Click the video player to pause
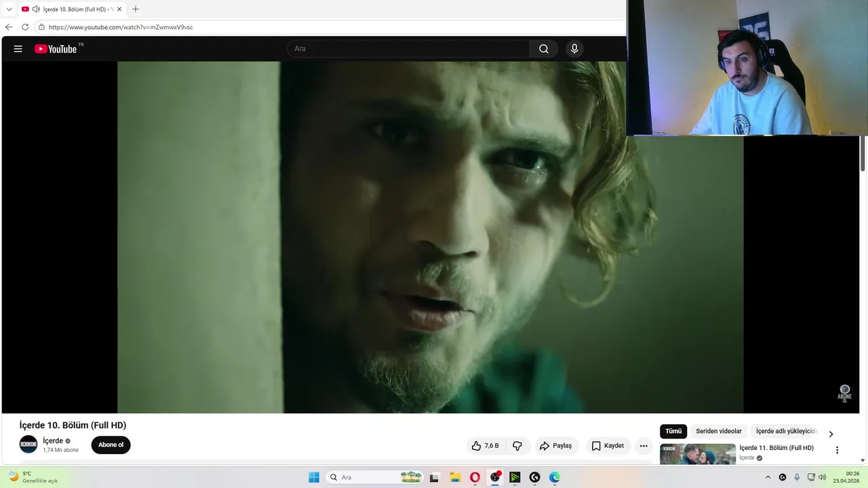Image resolution: width=868 pixels, height=488 pixels. (x=430, y=237)
